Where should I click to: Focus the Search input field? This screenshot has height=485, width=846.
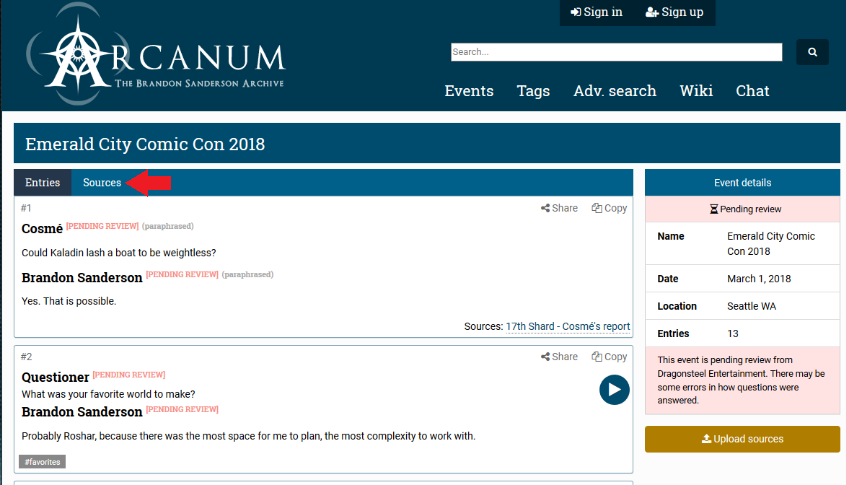pyautogui.click(x=616, y=52)
